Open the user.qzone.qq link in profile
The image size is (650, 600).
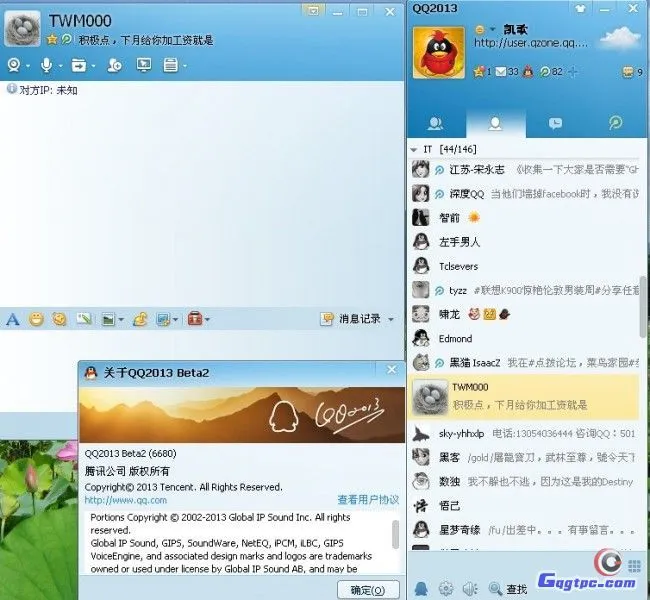[x=531, y=43]
